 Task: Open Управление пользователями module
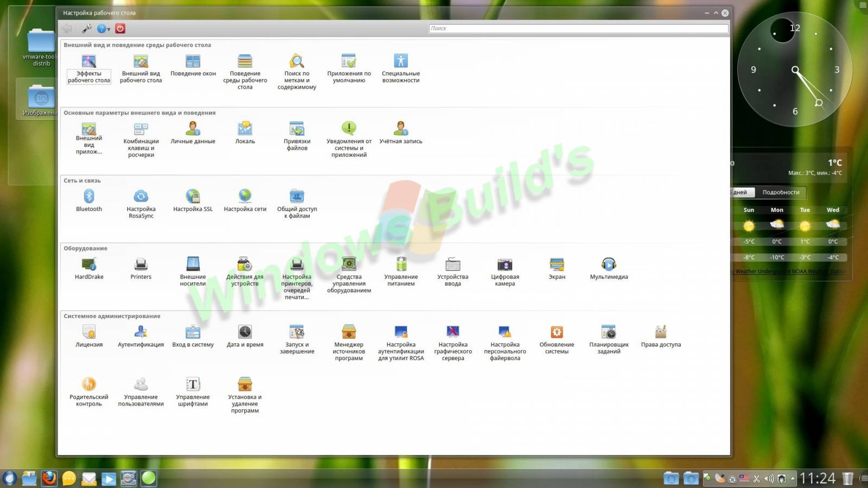tap(141, 393)
